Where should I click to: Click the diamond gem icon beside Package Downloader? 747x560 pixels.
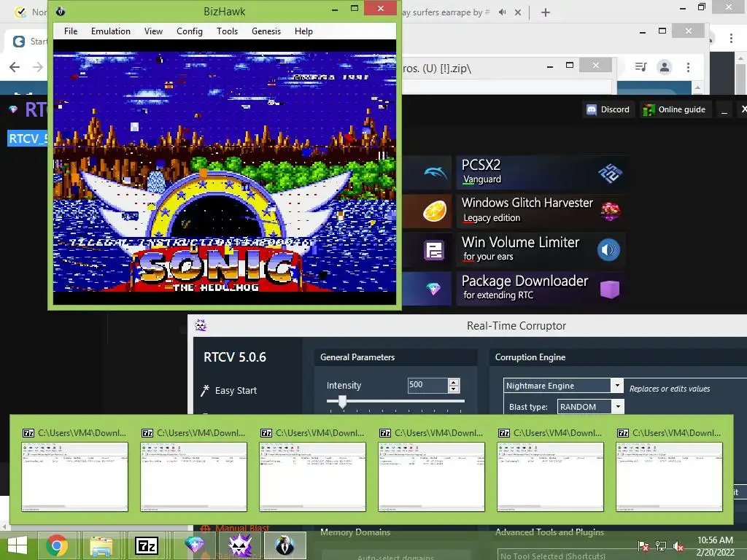(433, 288)
